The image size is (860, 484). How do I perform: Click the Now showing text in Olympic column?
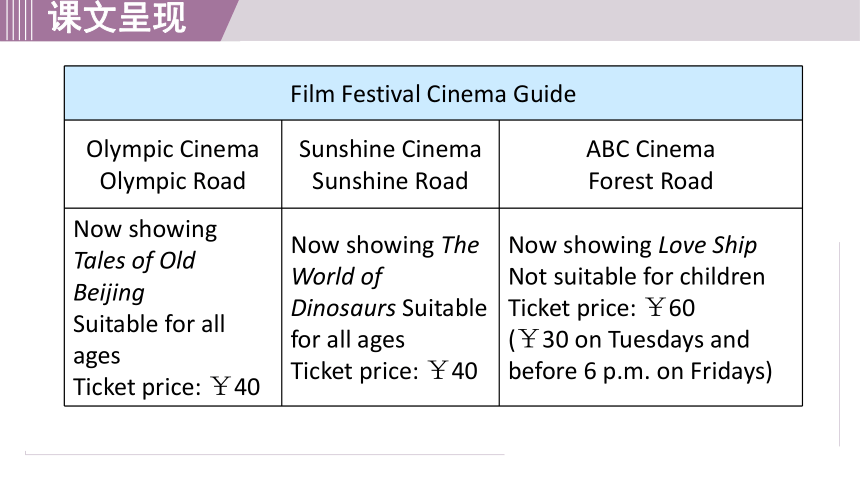click(x=145, y=229)
